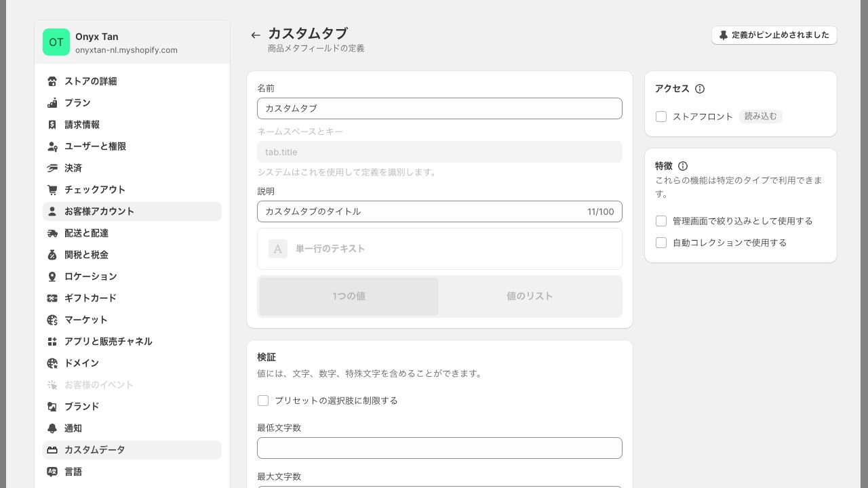Open お客様アカウント settings
Image resolution: width=868 pixels, height=488 pixels.
click(132, 211)
